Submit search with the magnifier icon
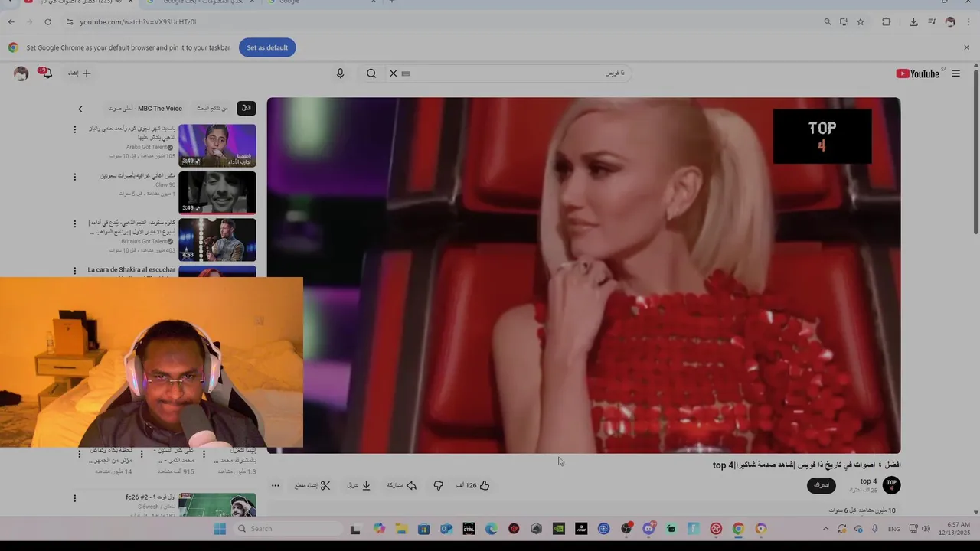 371,73
